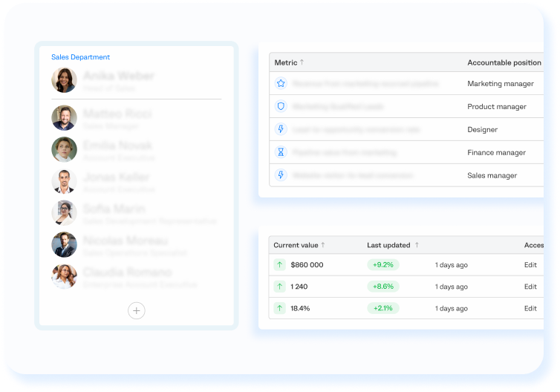Select the 1 240 value
The height and width of the screenshot is (392, 560).
tap(299, 287)
